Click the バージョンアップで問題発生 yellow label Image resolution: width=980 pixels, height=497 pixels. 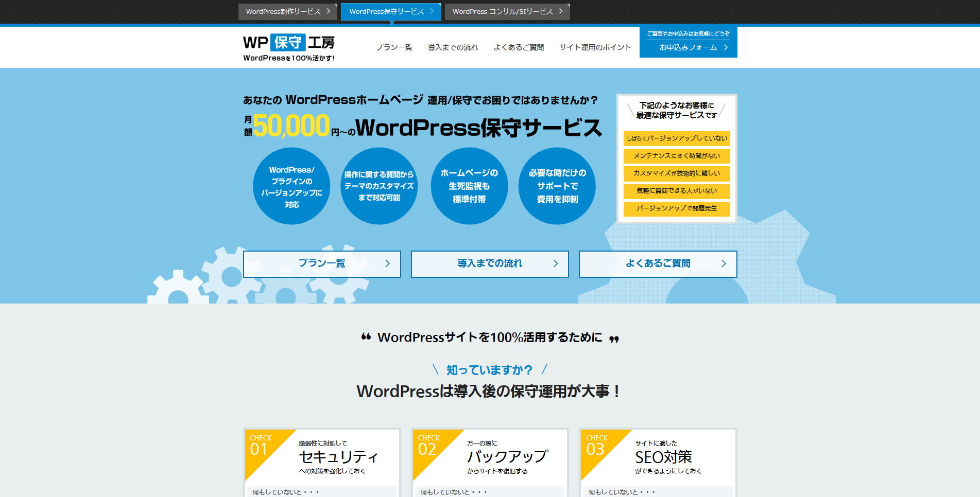pos(677,208)
